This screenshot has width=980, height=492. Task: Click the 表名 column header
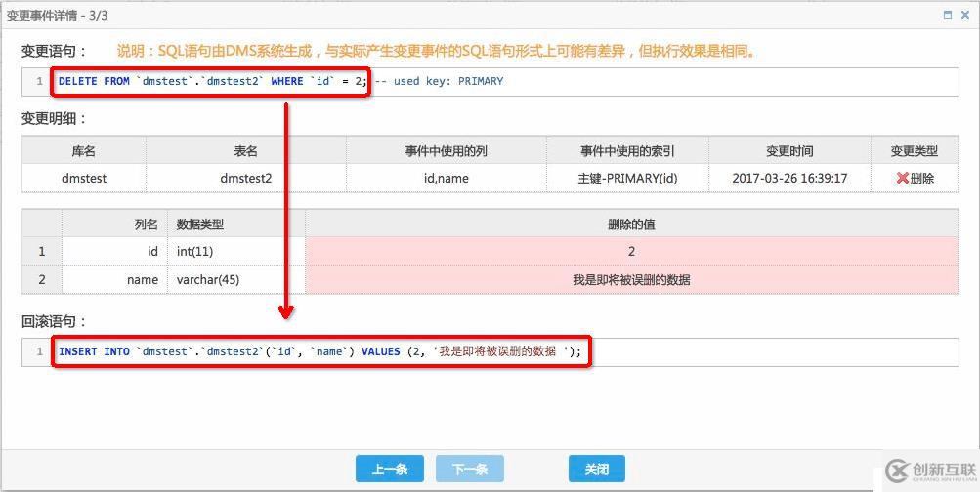click(x=246, y=150)
